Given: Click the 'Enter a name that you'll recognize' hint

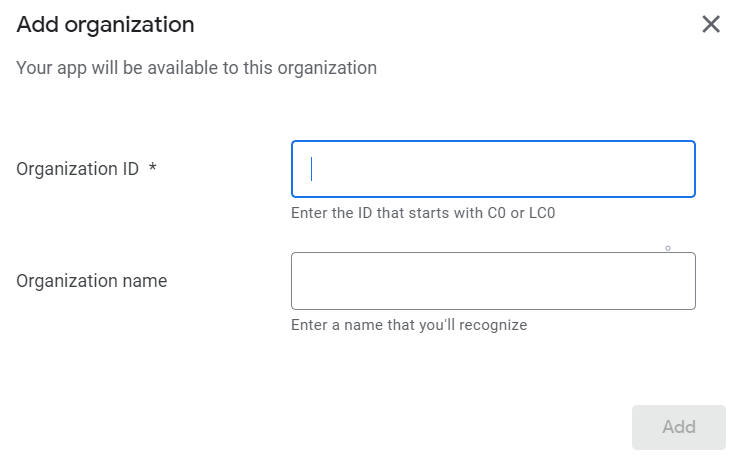Looking at the screenshot, I should tap(408, 325).
